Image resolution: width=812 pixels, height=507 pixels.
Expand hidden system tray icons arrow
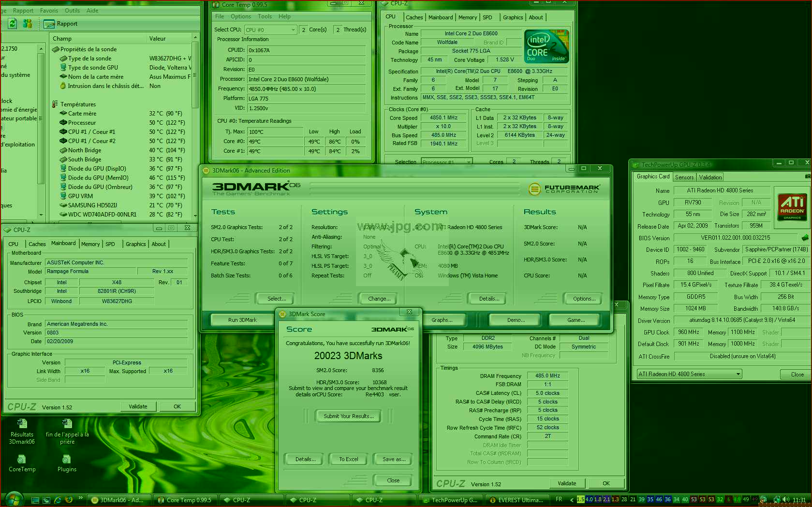(x=572, y=500)
